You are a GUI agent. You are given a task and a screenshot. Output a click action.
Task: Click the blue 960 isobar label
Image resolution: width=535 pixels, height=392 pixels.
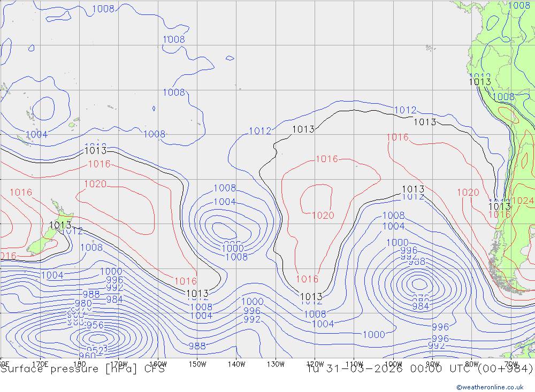click(87, 355)
